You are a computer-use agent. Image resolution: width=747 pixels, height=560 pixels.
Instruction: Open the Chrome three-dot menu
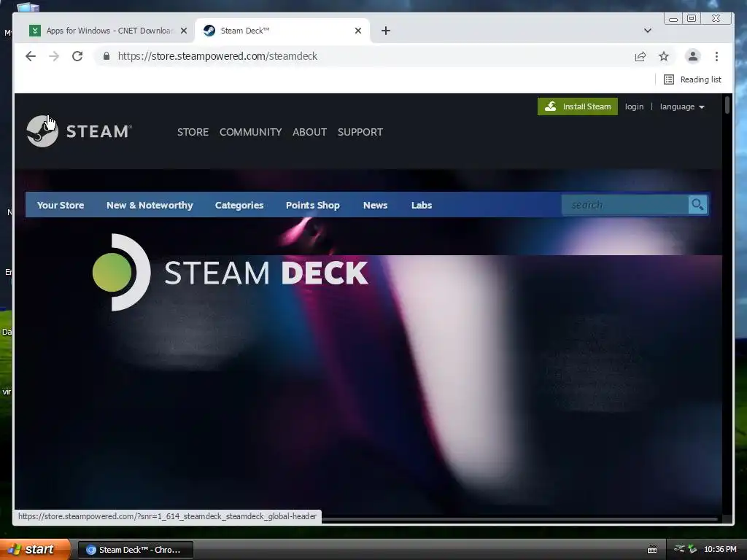pos(716,56)
